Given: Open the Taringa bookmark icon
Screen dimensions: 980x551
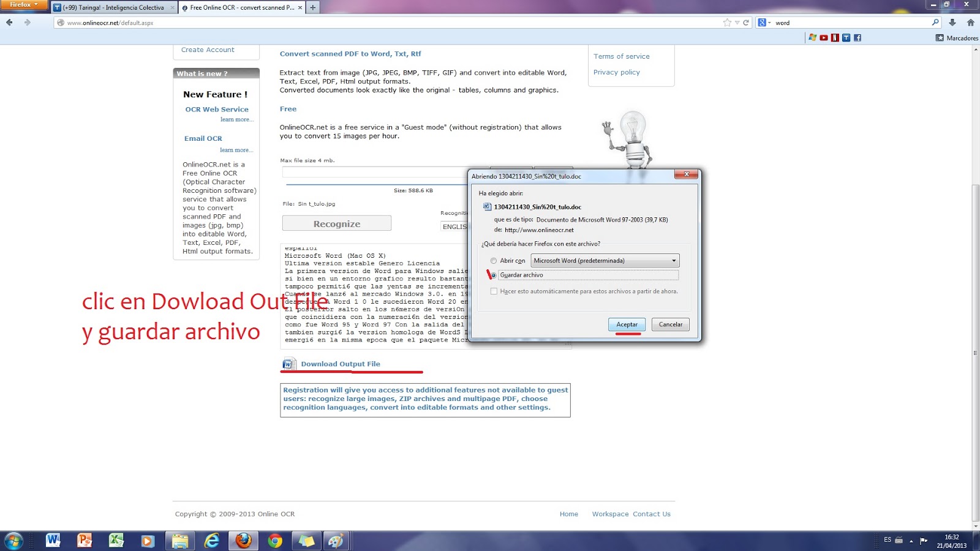Looking at the screenshot, I should pyautogui.click(x=846, y=38).
